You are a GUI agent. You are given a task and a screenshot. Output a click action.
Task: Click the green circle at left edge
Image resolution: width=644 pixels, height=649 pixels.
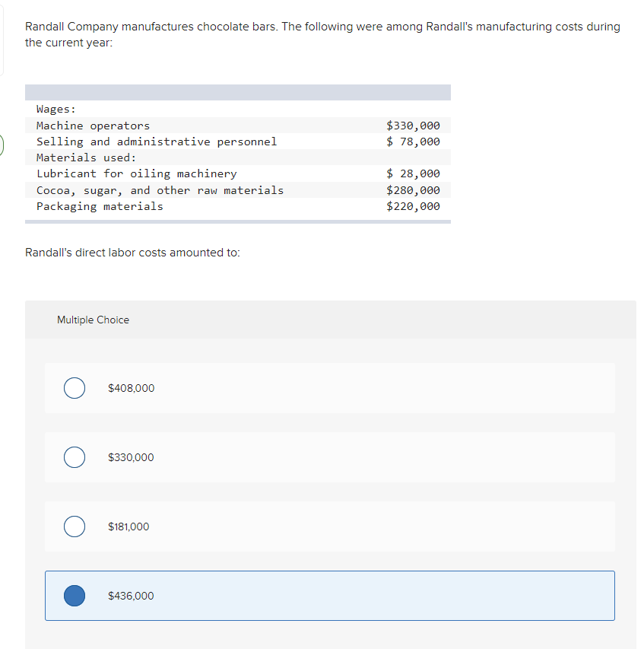[x=2, y=145]
